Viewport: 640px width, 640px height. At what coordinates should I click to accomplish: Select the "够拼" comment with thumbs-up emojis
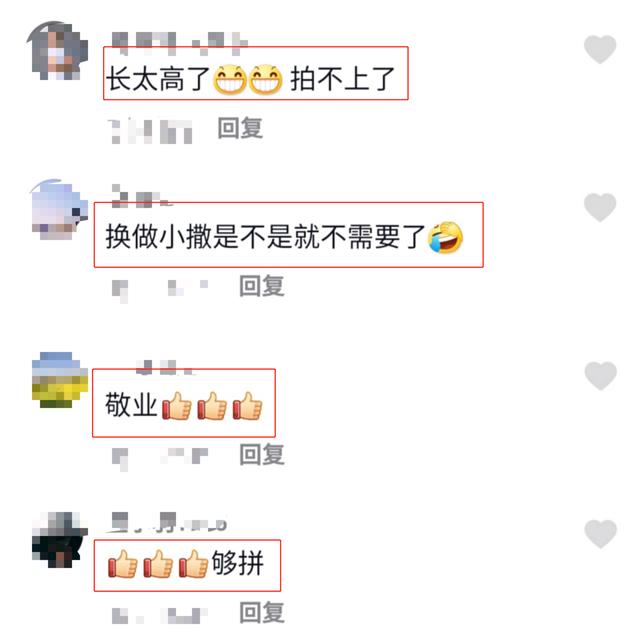pyautogui.click(x=186, y=563)
